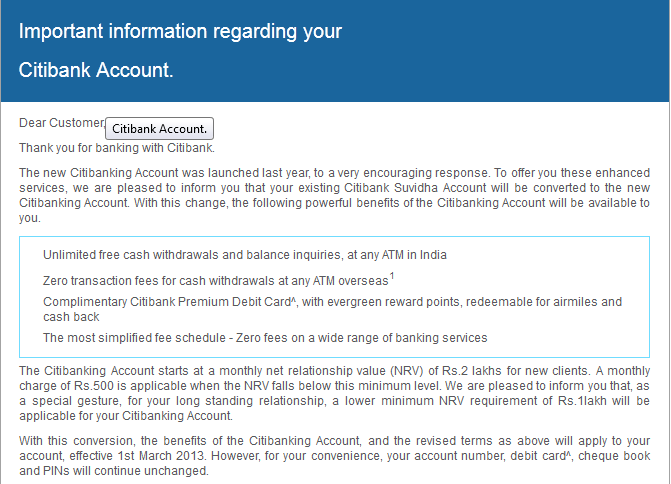The width and height of the screenshot is (671, 484).
Task: Click the 'Citibank Account.' tooltip box
Action: (x=160, y=129)
